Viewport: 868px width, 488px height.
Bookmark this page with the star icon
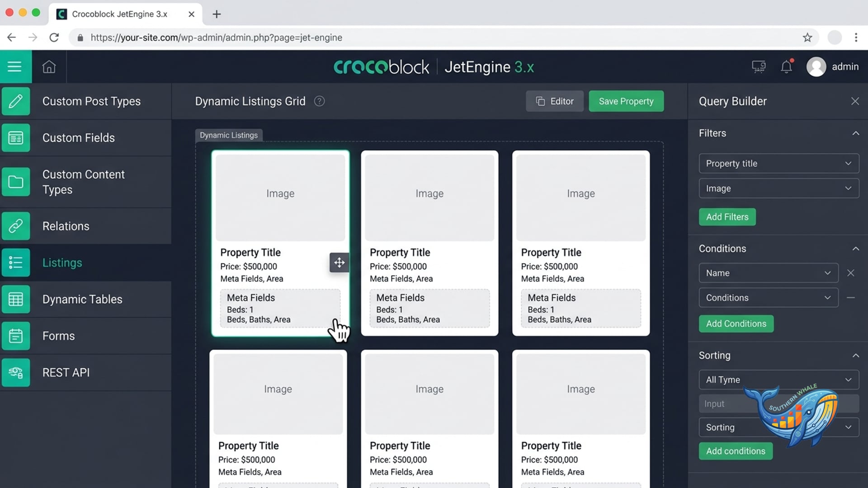pos(807,38)
